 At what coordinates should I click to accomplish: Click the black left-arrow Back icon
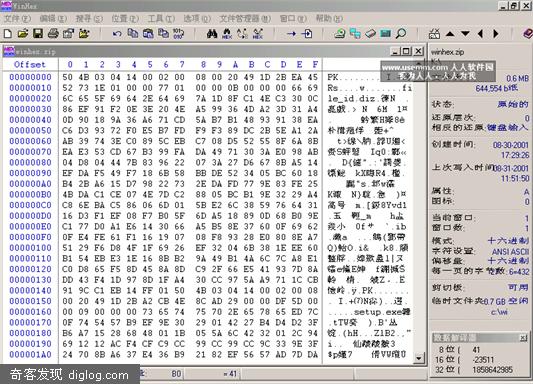coord(480,34)
